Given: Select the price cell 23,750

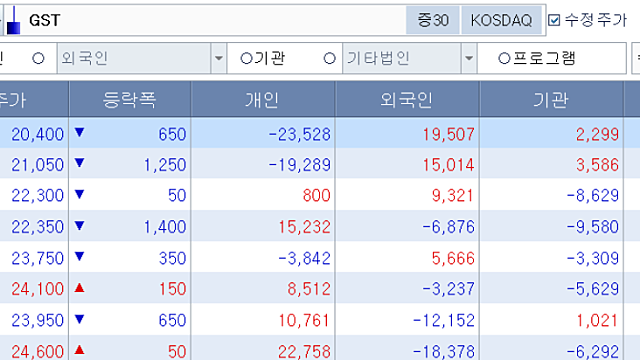Looking at the screenshot, I should pos(38,258).
